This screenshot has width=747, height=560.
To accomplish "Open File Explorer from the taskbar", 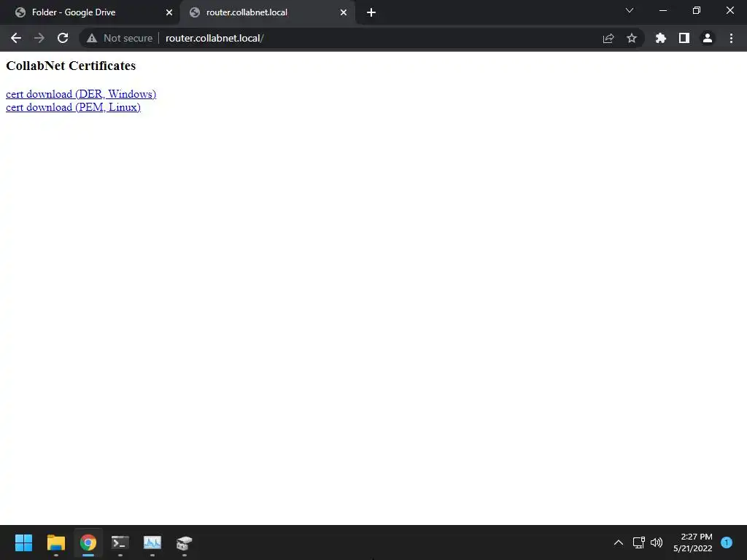I will (55, 542).
